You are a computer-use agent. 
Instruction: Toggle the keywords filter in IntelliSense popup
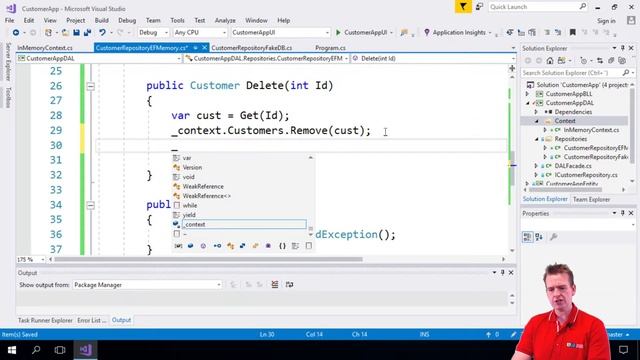[295, 246]
